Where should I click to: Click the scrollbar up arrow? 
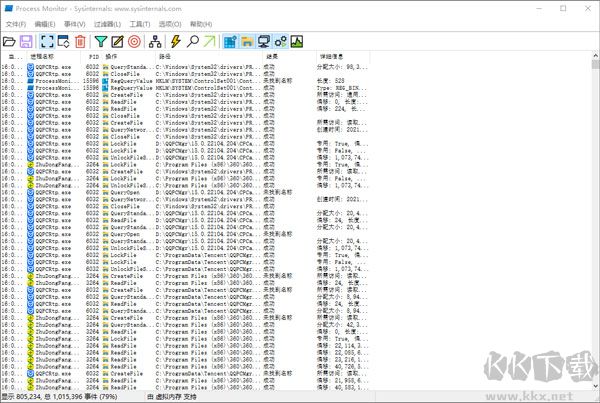click(x=595, y=55)
